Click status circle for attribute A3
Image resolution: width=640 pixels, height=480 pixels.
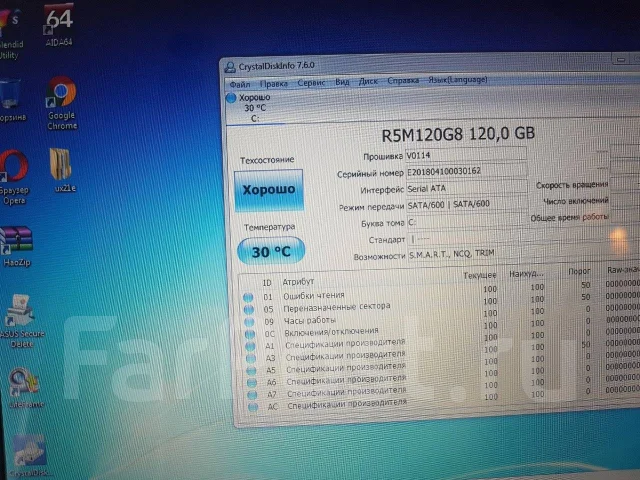click(x=251, y=358)
